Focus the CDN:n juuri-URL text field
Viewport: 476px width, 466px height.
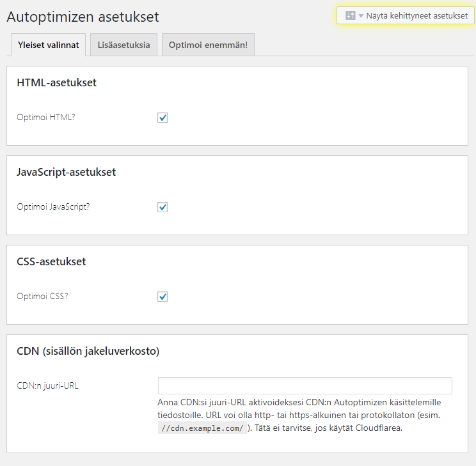coord(305,386)
